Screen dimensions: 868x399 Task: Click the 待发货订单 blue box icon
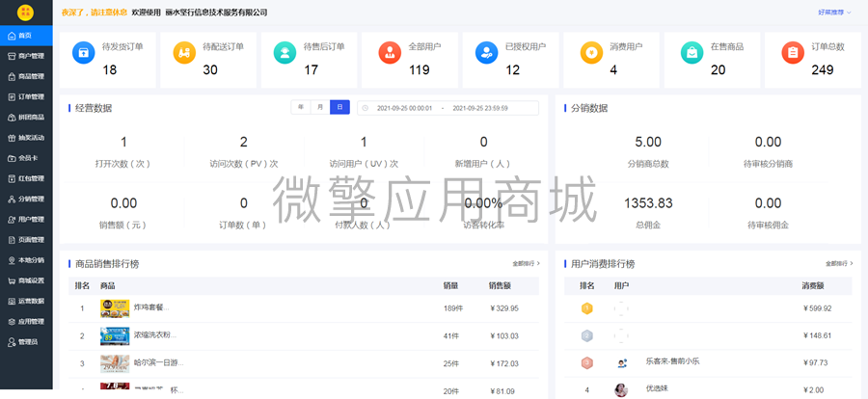pyautogui.click(x=84, y=53)
